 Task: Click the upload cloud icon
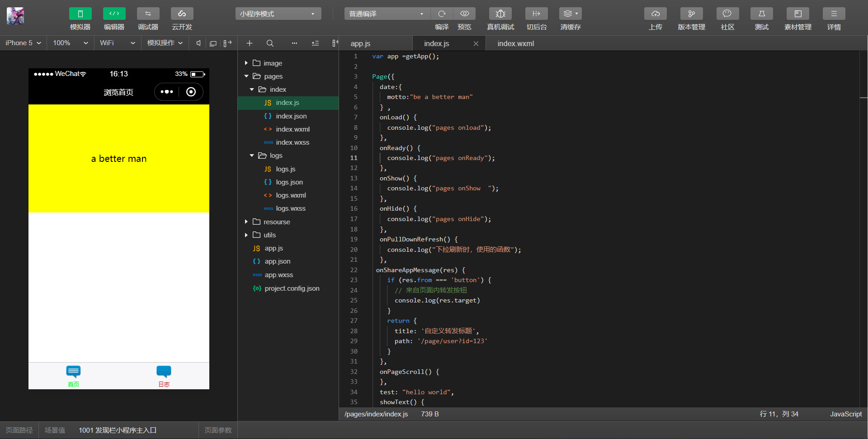click(x=655, y=14)
